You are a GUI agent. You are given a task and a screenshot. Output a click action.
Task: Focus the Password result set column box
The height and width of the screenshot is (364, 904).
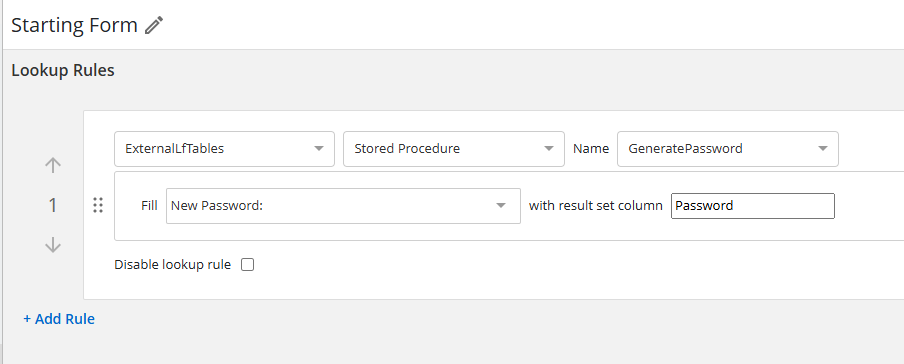752,206
